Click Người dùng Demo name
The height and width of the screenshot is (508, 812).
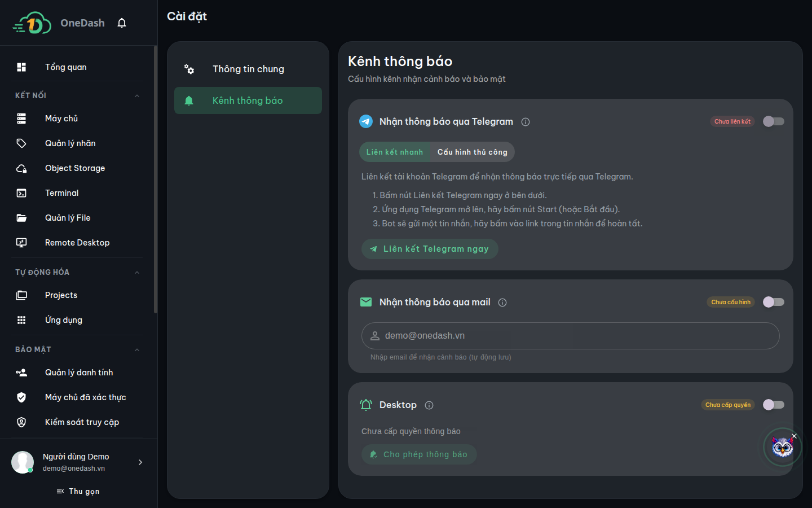pyautogui.click(x=76, y=457)
